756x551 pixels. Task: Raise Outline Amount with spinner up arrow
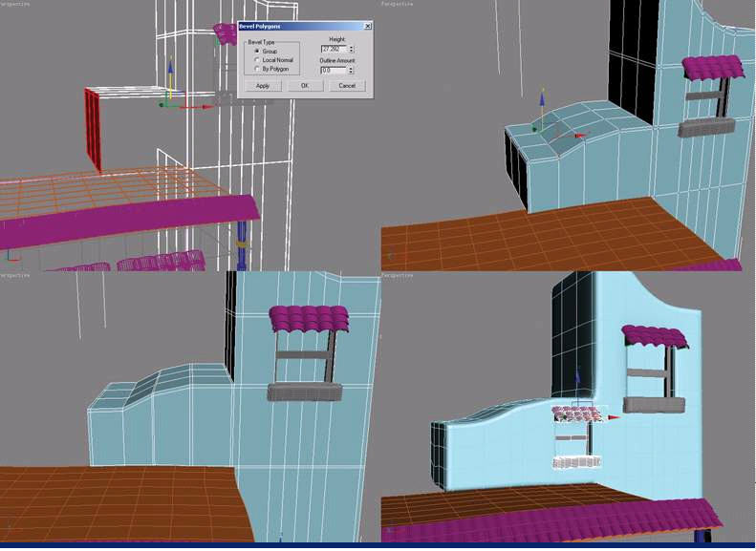(352, 68)
